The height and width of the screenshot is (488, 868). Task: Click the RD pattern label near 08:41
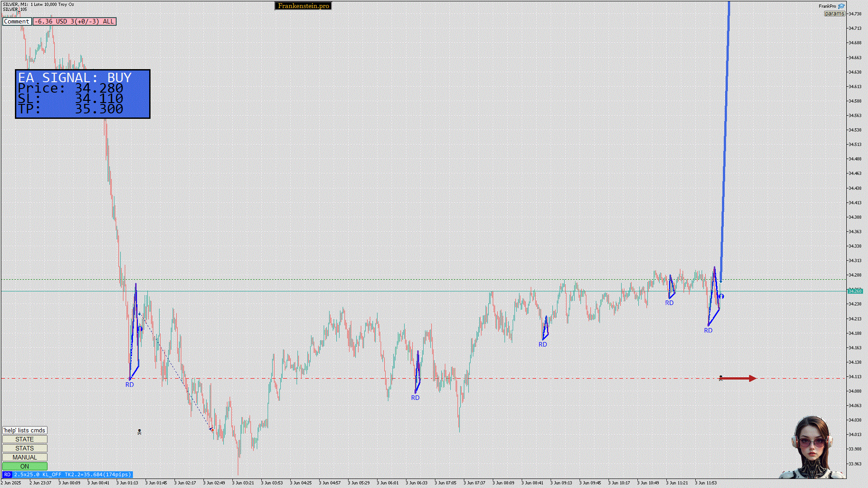pyautogui.click(x=542, y=344)
